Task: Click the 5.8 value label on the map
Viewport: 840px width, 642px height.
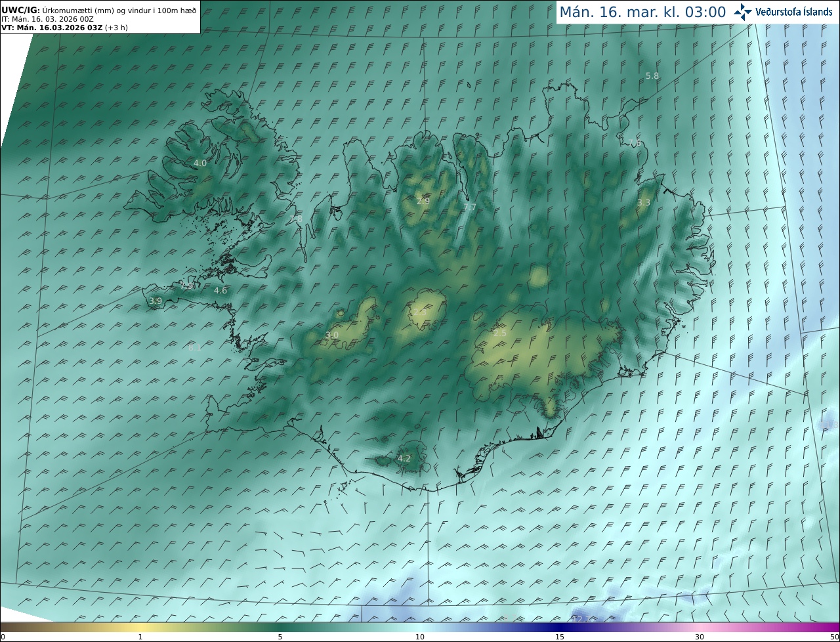Action: (x=652, y=76)
